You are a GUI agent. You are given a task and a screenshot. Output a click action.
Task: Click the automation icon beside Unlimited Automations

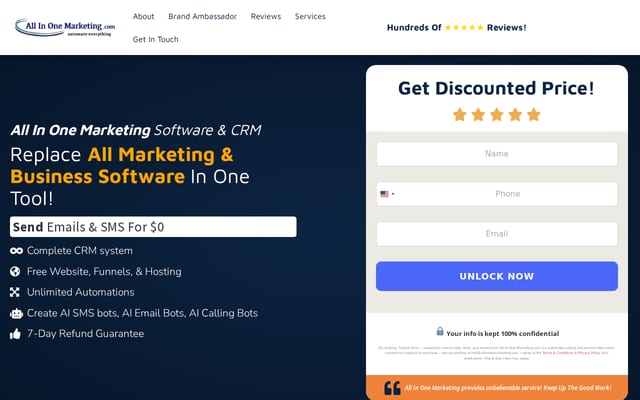coord(15,292)
